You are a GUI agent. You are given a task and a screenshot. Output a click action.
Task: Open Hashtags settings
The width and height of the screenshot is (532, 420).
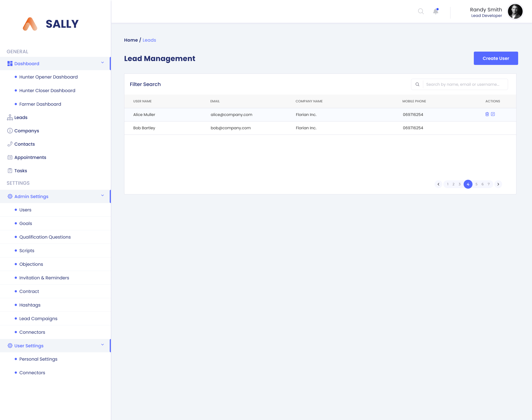click(x=30, y=305)
